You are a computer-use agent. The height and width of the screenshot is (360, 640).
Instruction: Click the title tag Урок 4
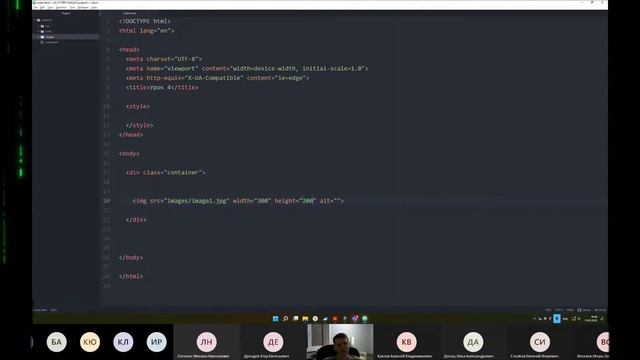162,87
